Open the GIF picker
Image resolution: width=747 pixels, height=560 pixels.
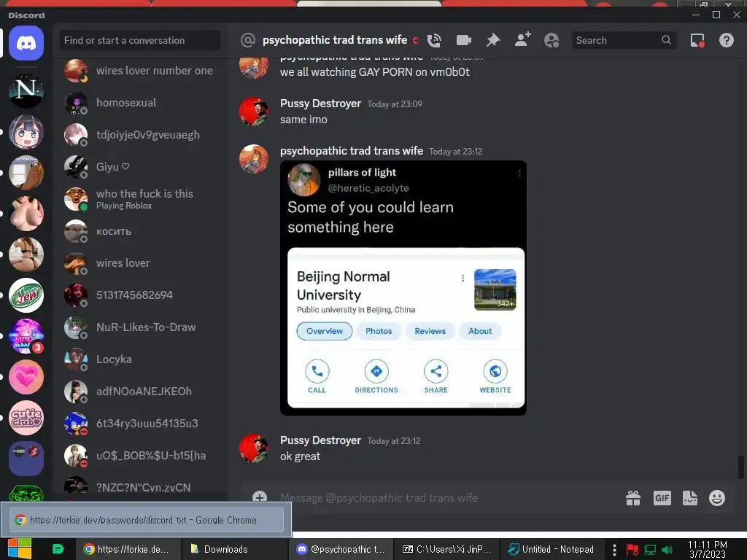[x=662, y=498]
